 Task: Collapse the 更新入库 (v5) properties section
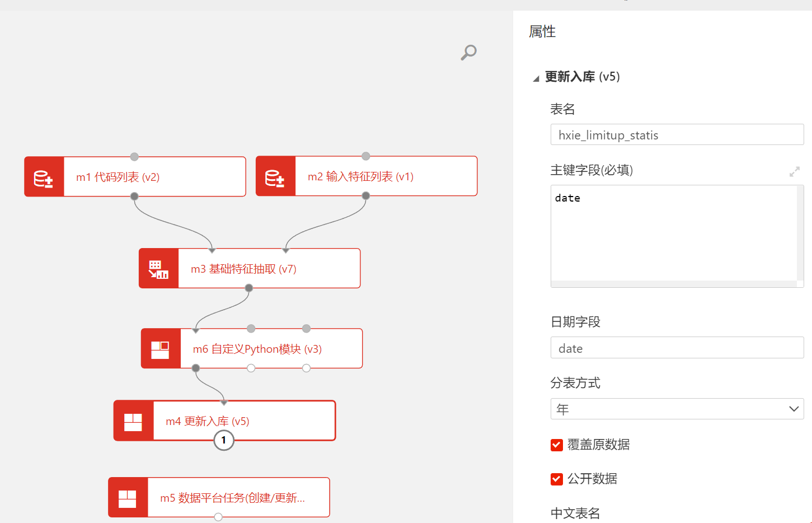pos(536,78)
